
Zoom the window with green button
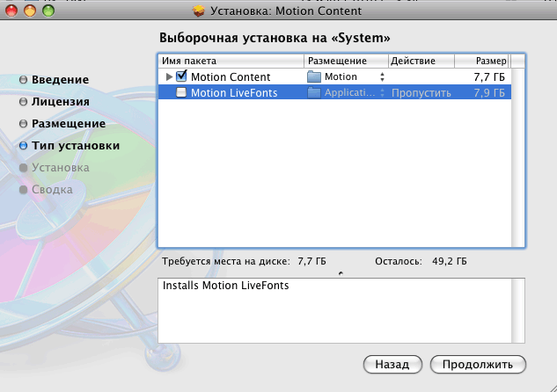pyautogui.click(x=48, y=11)
